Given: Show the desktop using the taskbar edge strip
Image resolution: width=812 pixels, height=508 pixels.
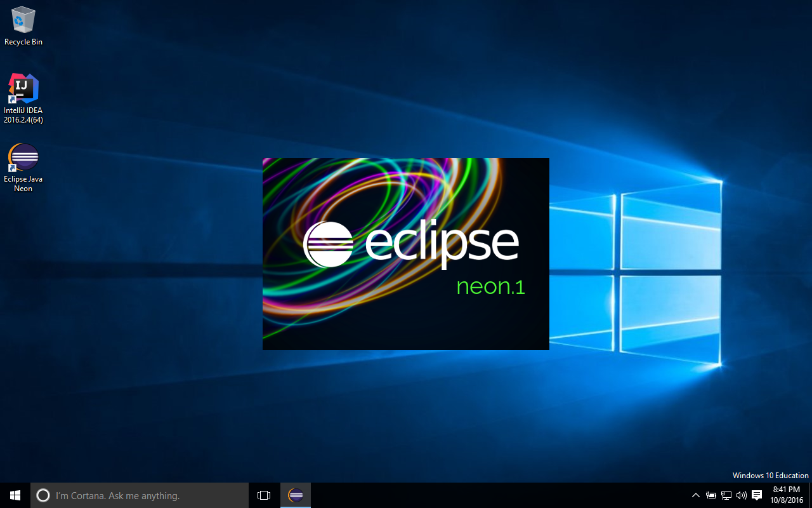Looking at the screenshot, I should [x=809, y=495].
